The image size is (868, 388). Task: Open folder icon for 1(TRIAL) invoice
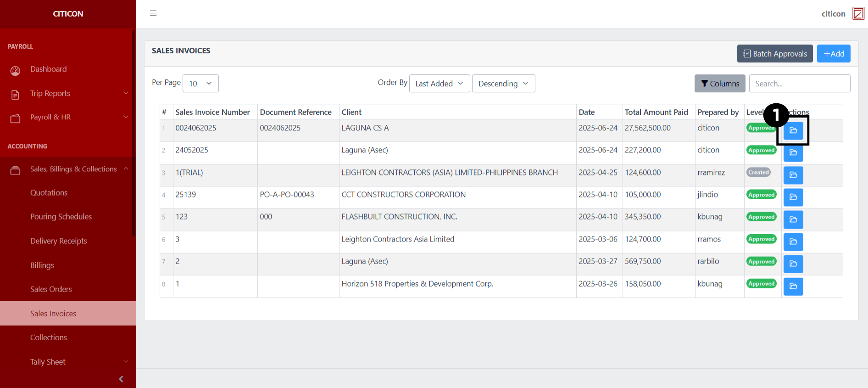click(793, 175)
